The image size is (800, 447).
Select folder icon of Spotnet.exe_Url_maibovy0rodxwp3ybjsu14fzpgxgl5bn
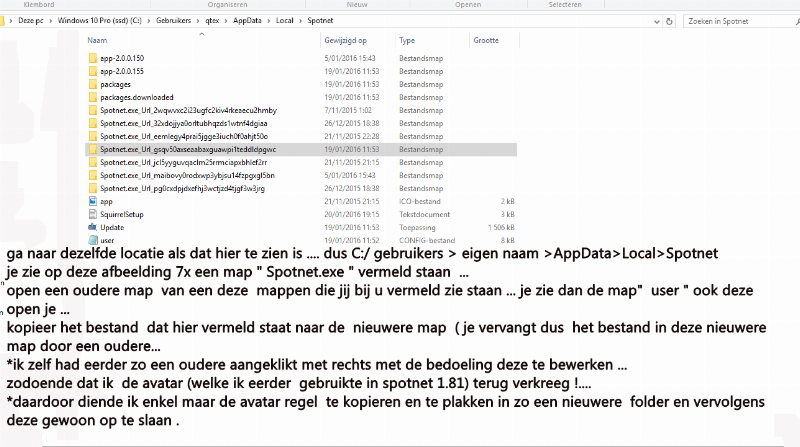click(x=93, y=176)
